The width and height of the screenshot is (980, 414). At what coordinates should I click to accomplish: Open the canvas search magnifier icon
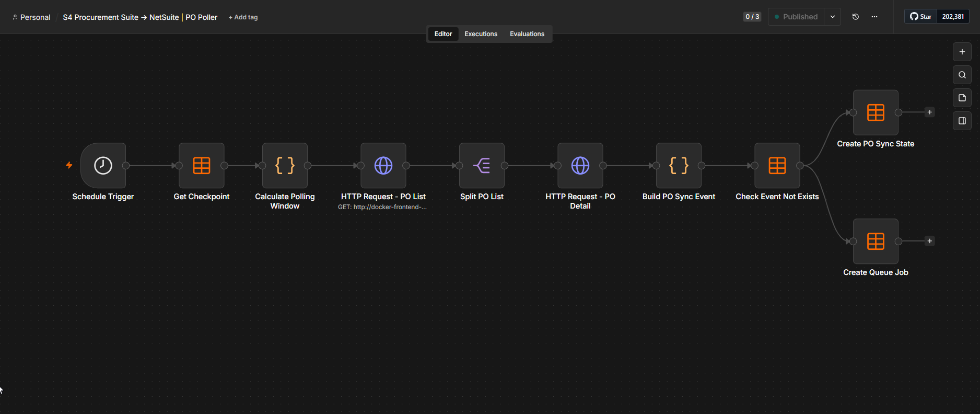pyautogui.click(x=962, y=75)
